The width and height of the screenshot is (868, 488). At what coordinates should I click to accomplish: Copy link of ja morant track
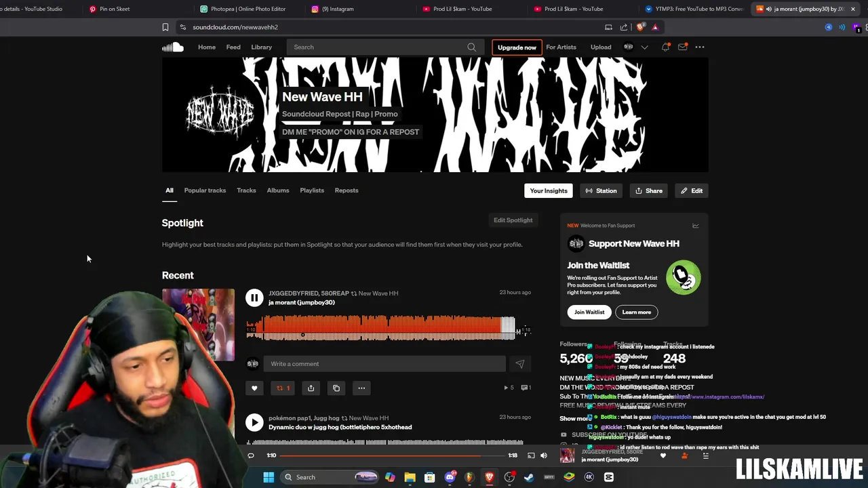pos(336,388)
